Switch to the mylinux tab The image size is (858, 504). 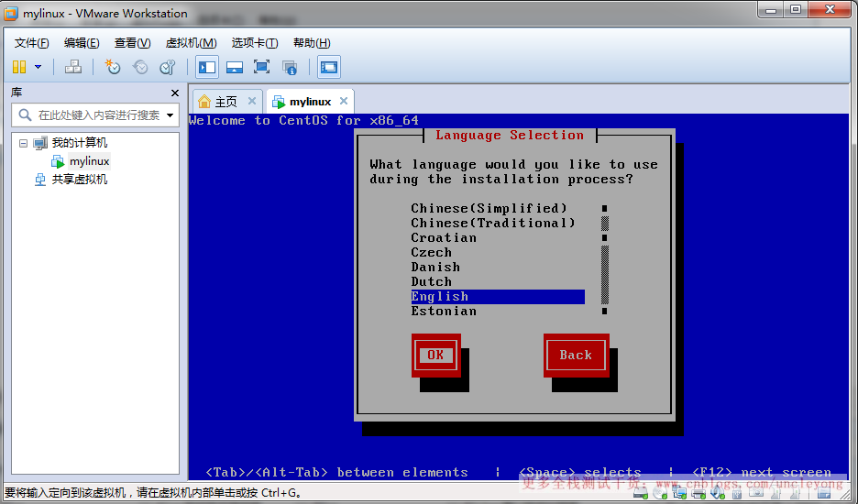(310, 102)
